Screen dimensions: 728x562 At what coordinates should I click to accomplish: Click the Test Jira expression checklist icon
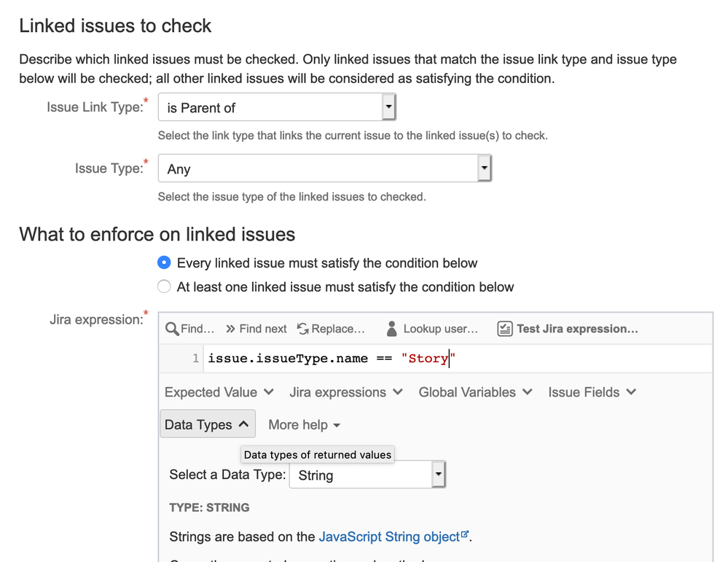tap(505, 329)
